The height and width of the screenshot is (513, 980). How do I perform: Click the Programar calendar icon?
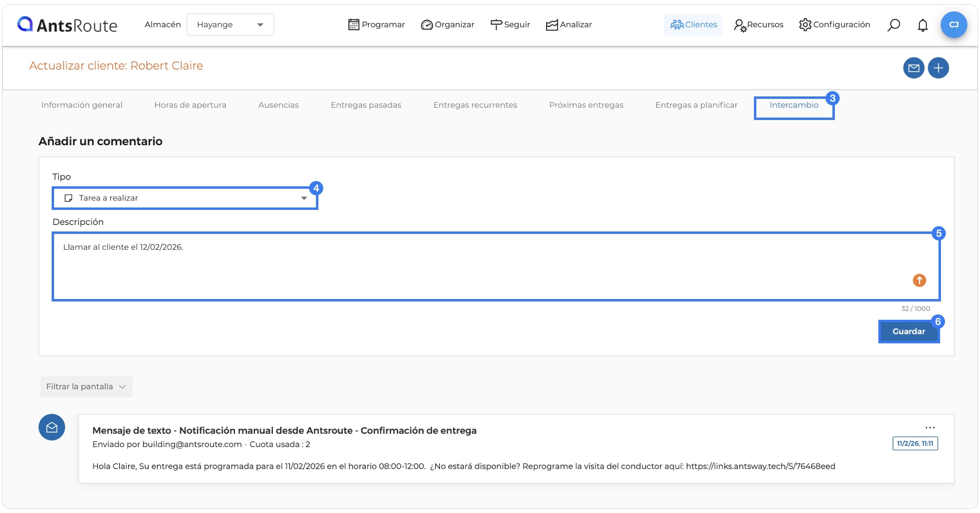tap(354, 25)
